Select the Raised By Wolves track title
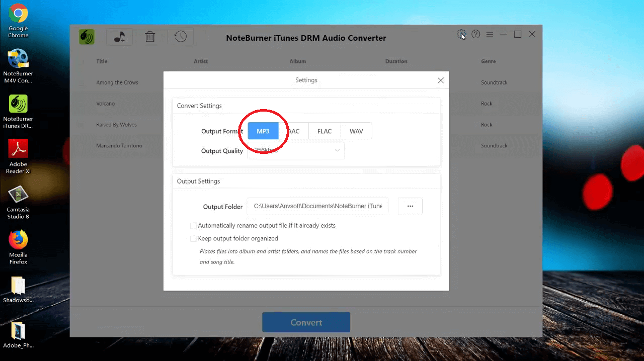Screen dimensions: 644x361 click(x=117, y=125)
